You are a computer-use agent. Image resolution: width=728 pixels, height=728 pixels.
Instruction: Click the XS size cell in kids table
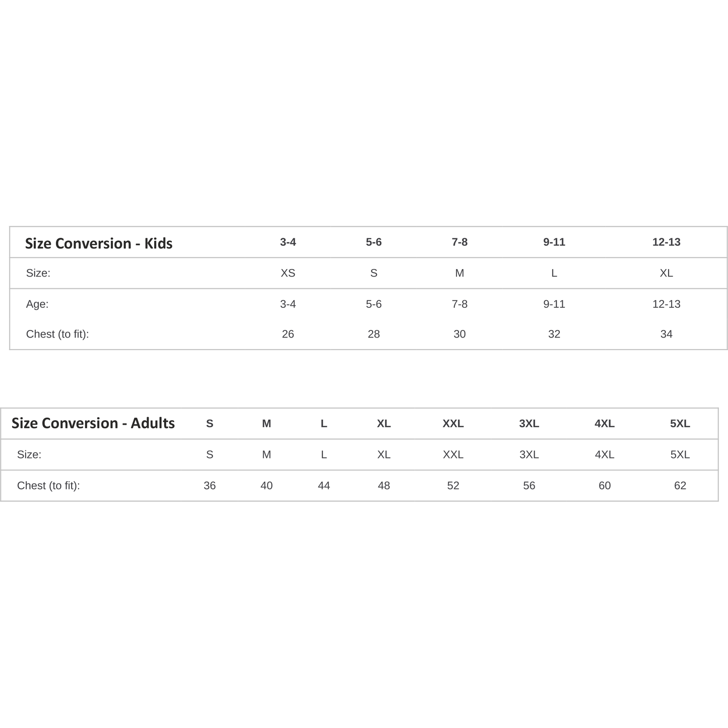288,273
